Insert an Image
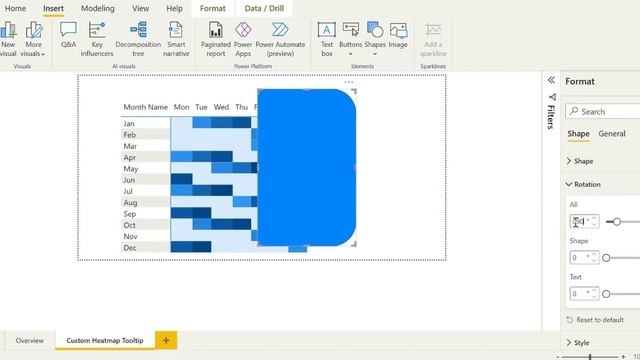Screen dimensions: 640x360 coord(398,35)
